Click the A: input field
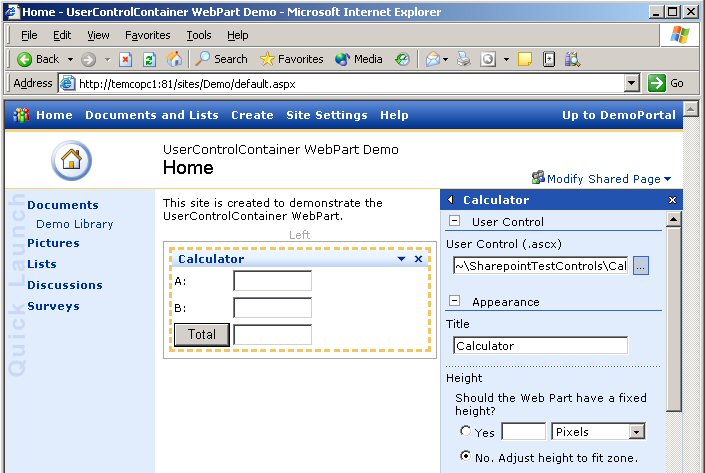 272,281
